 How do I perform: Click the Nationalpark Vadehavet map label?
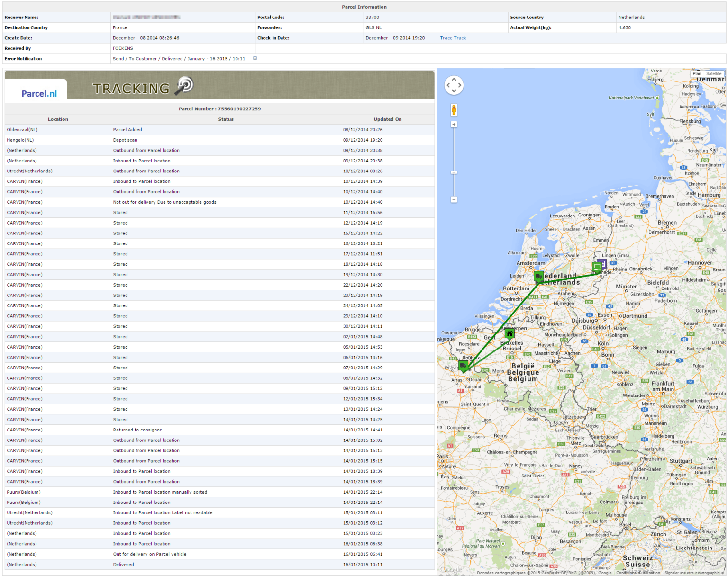[x=631, y=98]
